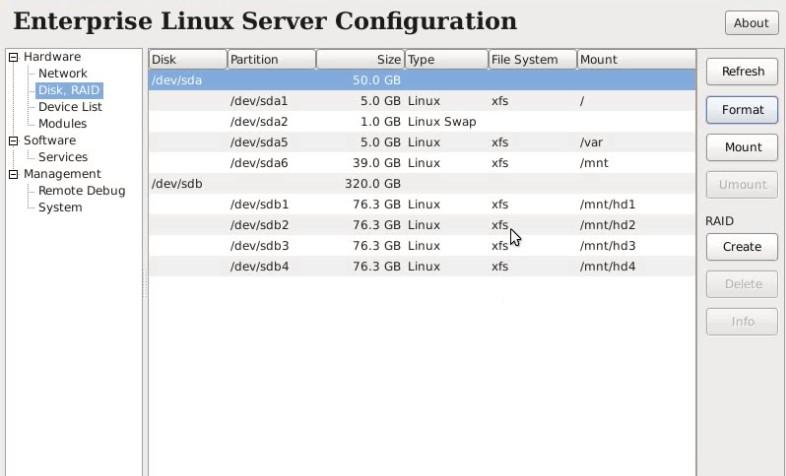Click the /mnt/hd2 mount cell
This screenshot has height=476, width=786.
(608, 225)
